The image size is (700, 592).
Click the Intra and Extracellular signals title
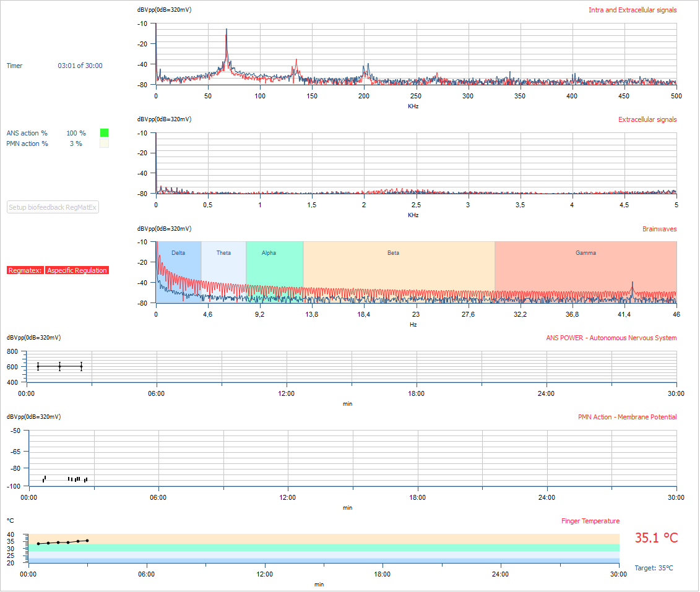633,10
